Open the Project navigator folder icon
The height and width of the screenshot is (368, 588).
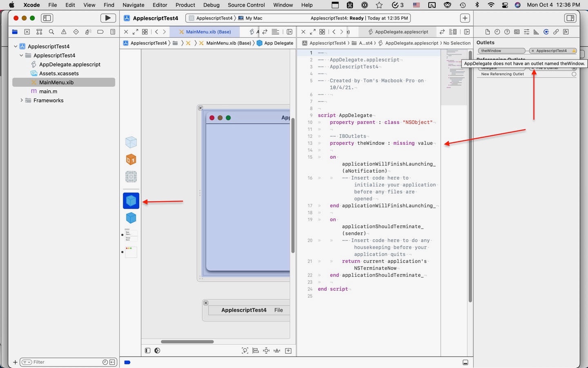(15, 32)
